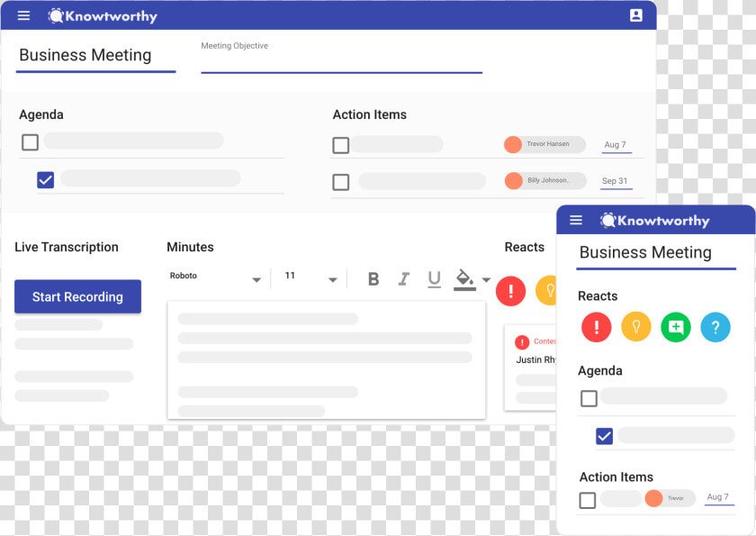
Task: Click the Reacts heading in mobile panel
Action: [x=598, y=296]
